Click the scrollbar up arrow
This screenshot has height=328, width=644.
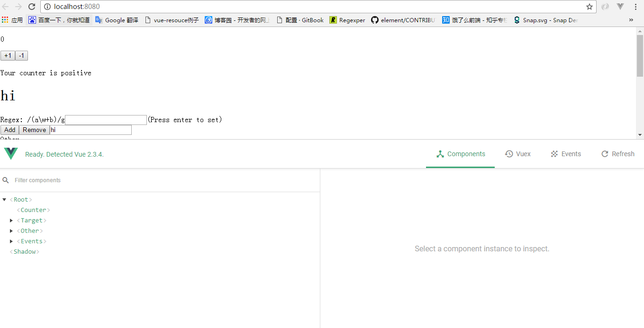[640, 31]
